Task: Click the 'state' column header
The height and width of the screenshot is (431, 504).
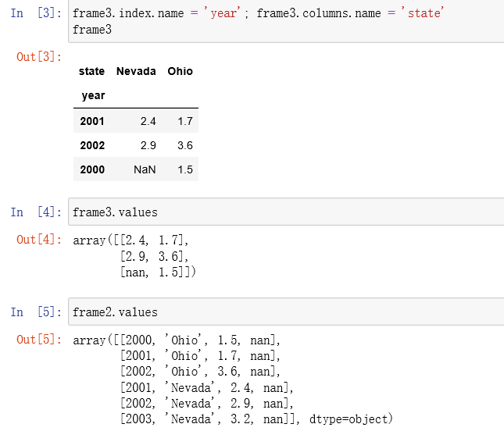Action: click(x=91, y=71)
